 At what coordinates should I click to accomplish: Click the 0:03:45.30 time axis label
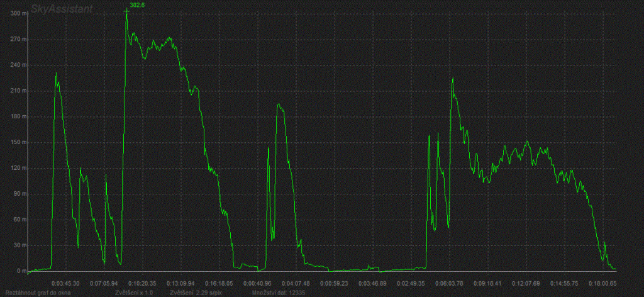65,283
